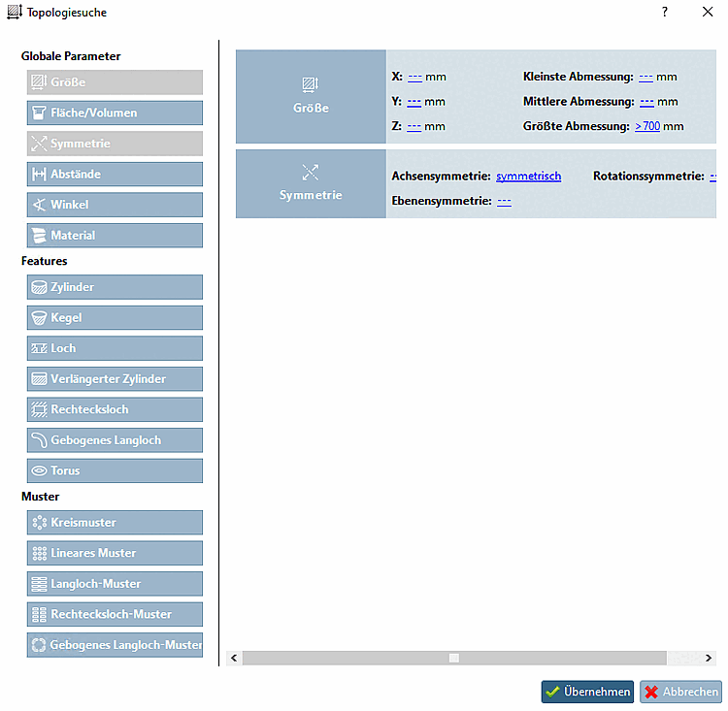Image resolution: width=728 pixels, height=711 pixels.
Task: Add Gebogenes Langloch-Muster pattern
Action: click(x=115, y=645)
